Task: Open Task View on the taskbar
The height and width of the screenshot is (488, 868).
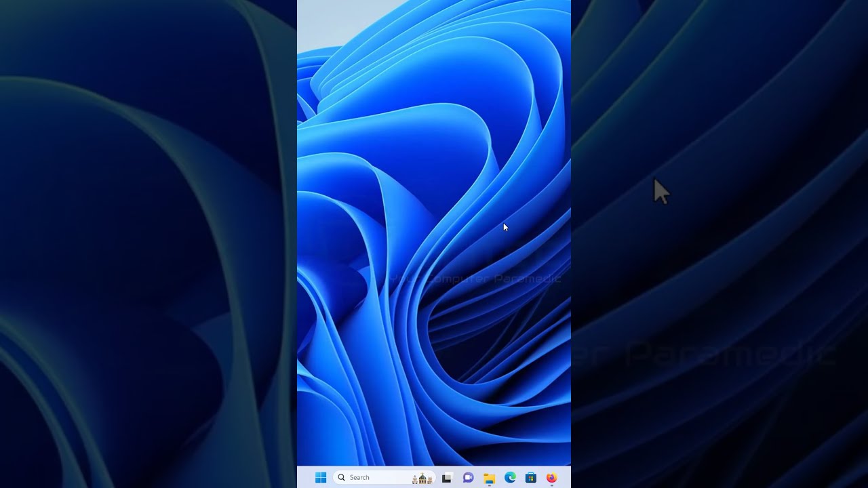Action: pos(447,478)
